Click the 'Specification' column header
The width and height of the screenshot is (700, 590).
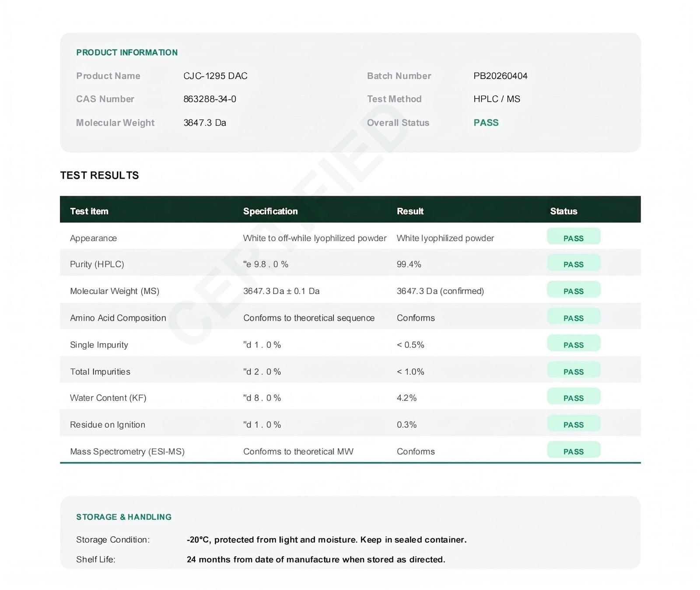click(270, 211)
